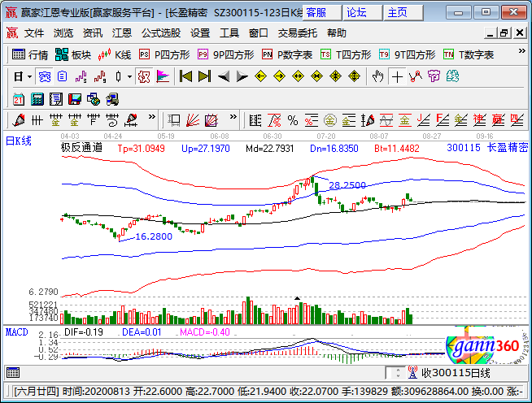Click the percent % tool icon
Image resolution: width=532 pixels, height=403 pixels.
tap(293, 120)
